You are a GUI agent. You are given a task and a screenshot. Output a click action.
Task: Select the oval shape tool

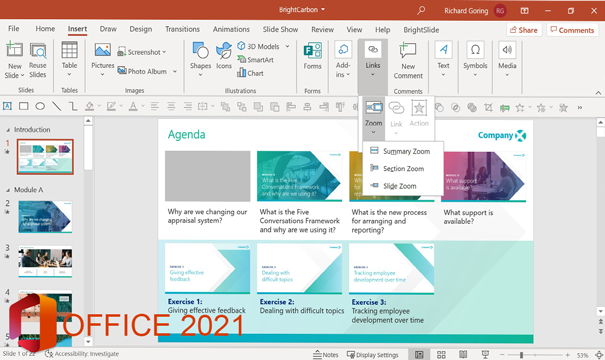click(x=40, y=106)
